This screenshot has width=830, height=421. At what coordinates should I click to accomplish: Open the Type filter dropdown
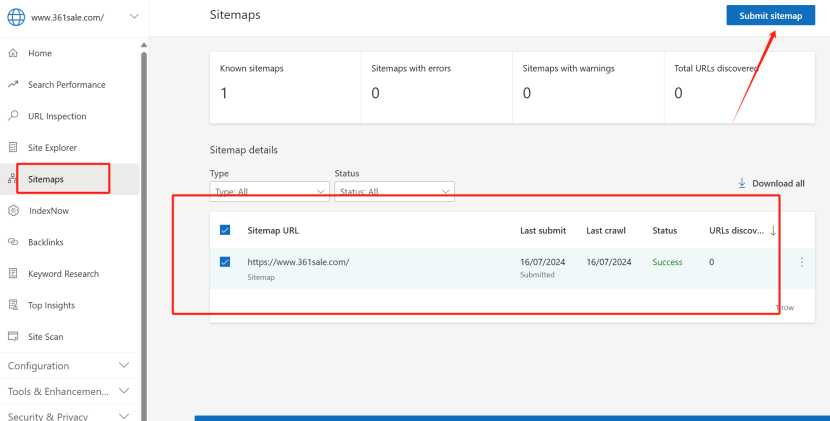pyautogui.click(x=269, y=191)
